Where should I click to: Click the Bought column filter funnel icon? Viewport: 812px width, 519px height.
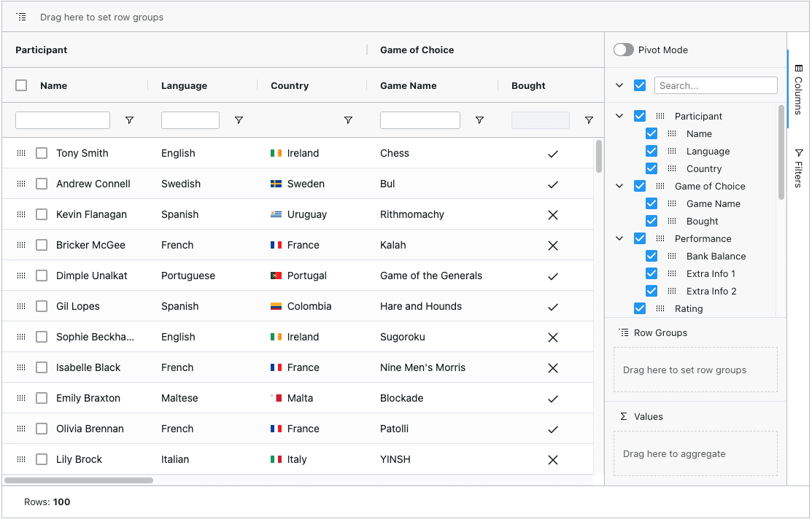[x=589, y=120]
